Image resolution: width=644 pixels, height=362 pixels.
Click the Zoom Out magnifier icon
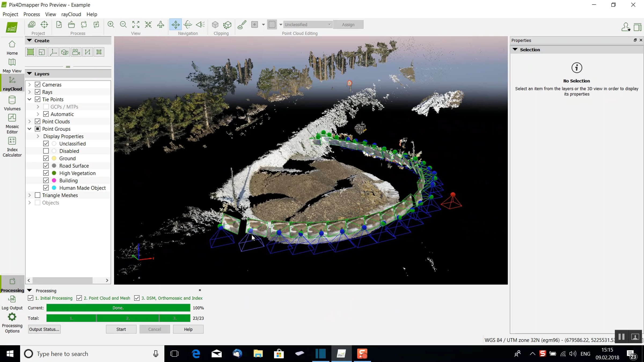[123, 25]
